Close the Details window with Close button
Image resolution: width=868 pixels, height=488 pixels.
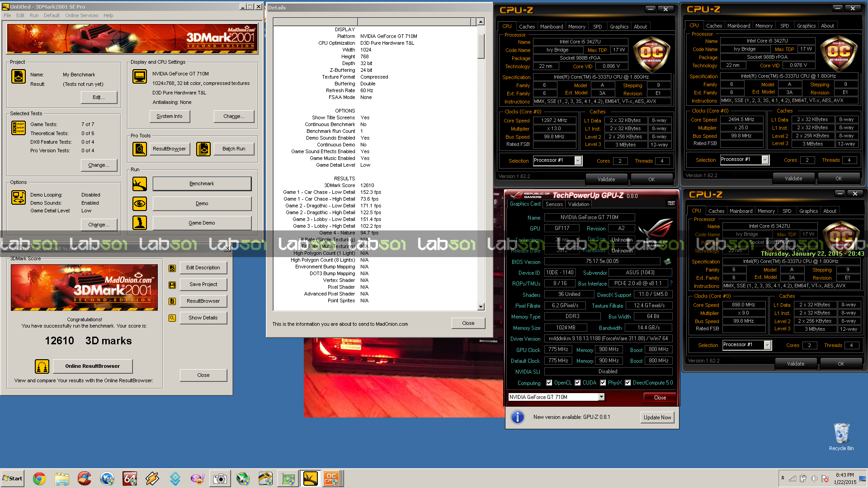468,323
